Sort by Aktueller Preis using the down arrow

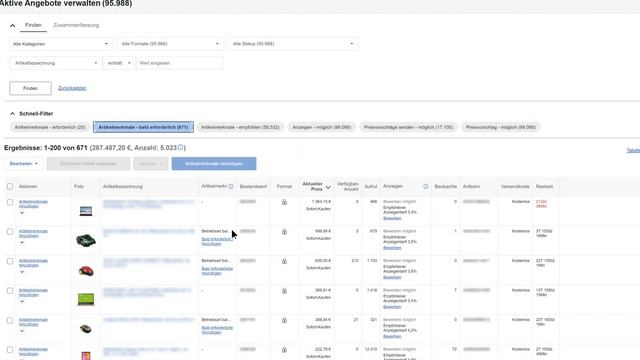pos(328,187)
